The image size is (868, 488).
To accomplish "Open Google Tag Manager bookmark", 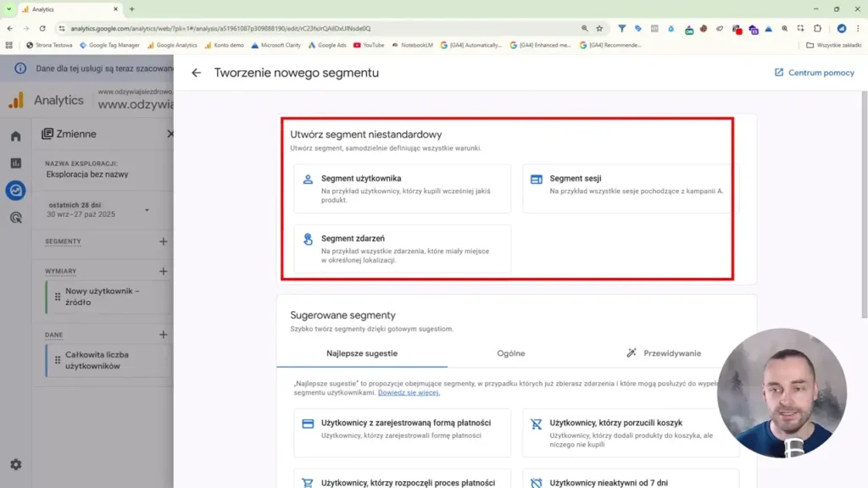I will tap(109, 46).
